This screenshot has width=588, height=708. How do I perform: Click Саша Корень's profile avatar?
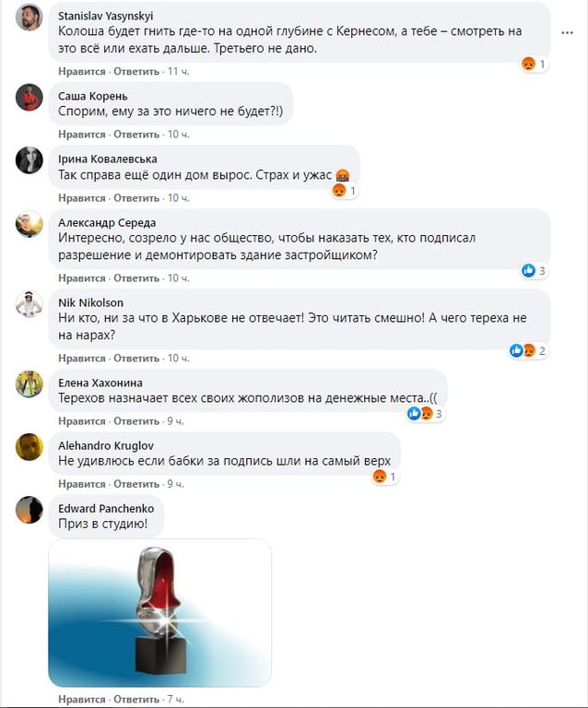(x=29, y=97)
